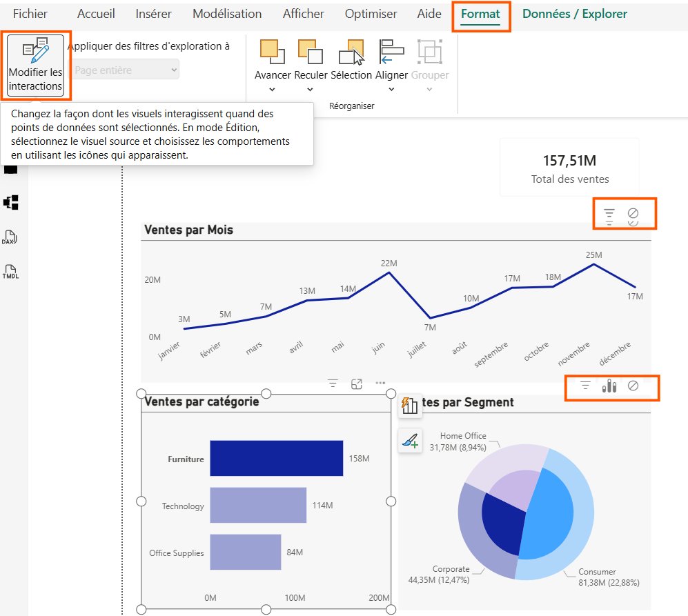Expand the chevron under Grouper

[x=429, y=90]
